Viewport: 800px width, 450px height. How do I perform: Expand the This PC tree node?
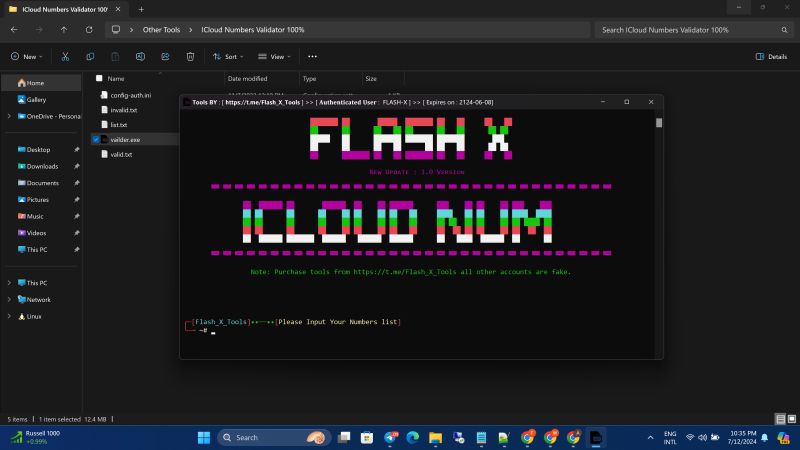[9, 283]
